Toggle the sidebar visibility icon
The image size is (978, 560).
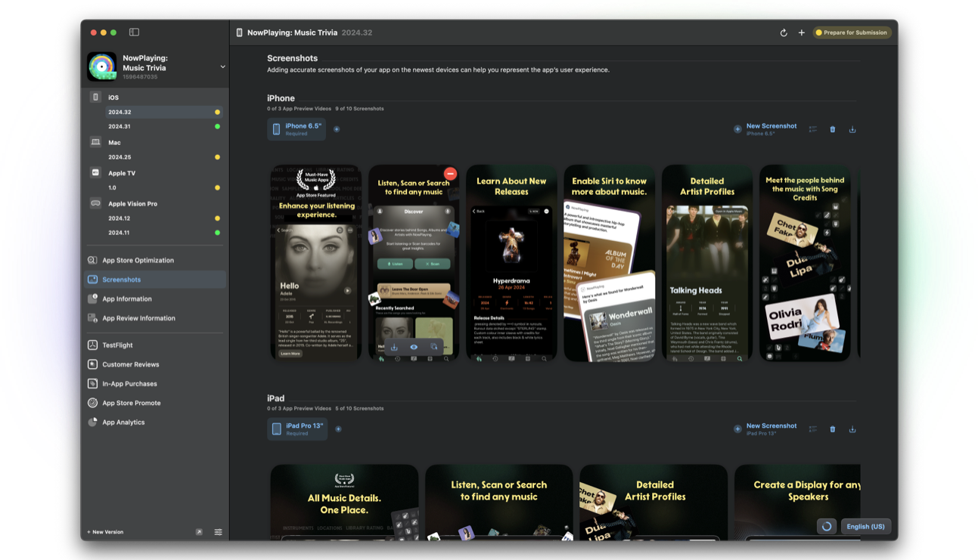click(134, 32)
